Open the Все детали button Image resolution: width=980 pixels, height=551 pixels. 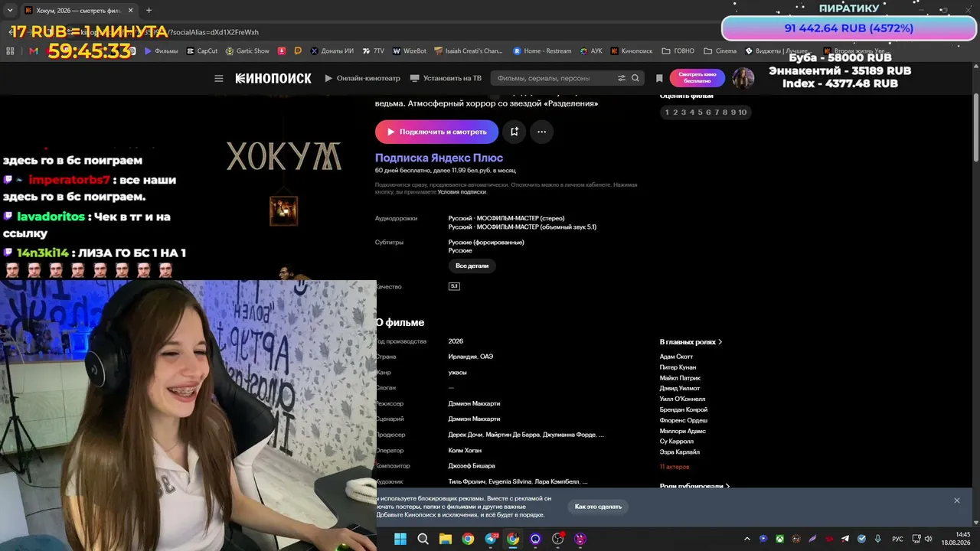click(x=472, y=266)
